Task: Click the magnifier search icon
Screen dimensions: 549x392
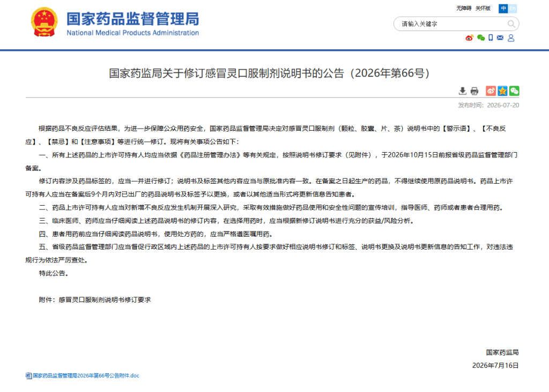Action: (511, 24)
